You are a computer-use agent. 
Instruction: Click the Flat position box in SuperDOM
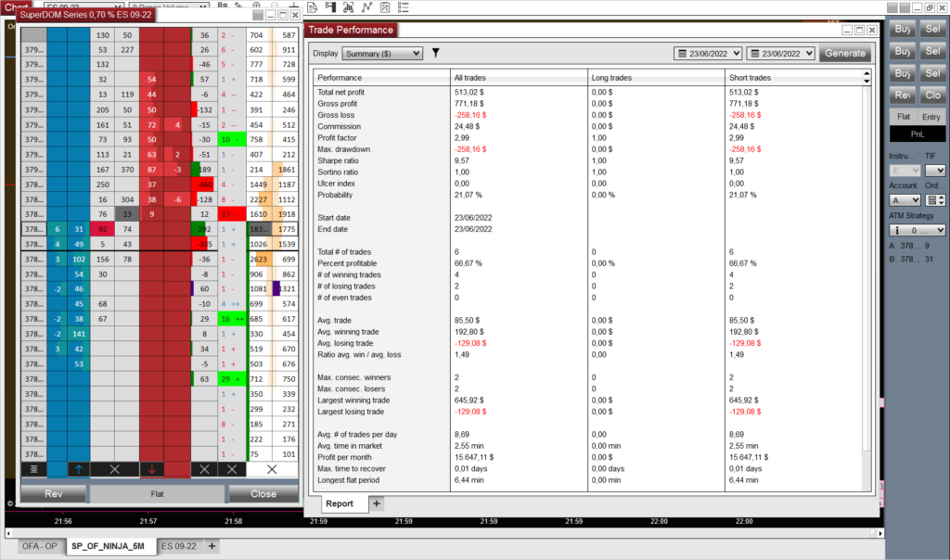157,494
